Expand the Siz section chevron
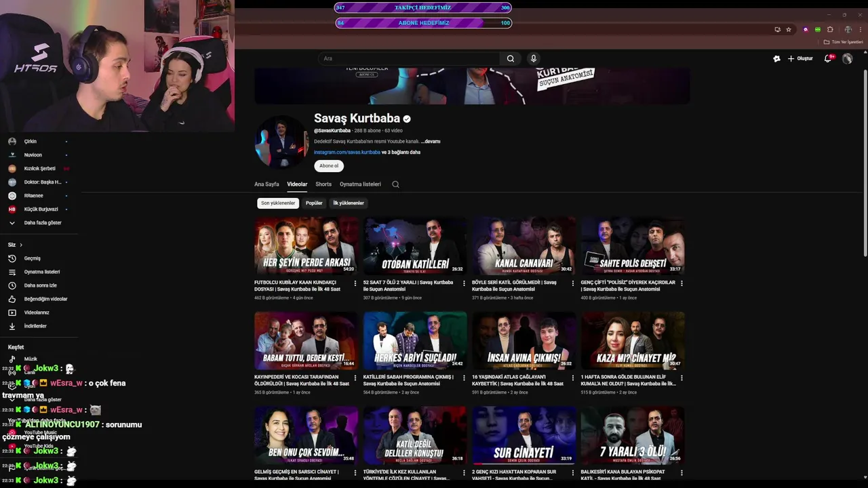 [21, 245]
